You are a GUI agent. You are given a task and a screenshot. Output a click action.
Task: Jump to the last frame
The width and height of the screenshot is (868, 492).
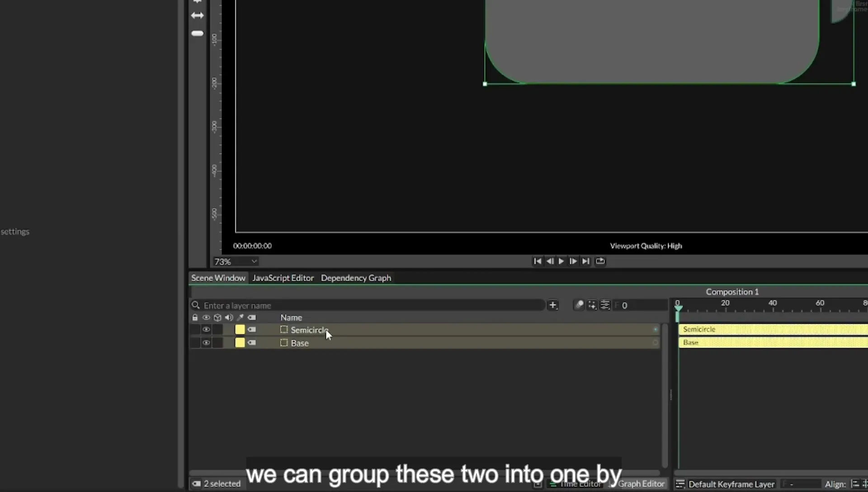point(585,261)
